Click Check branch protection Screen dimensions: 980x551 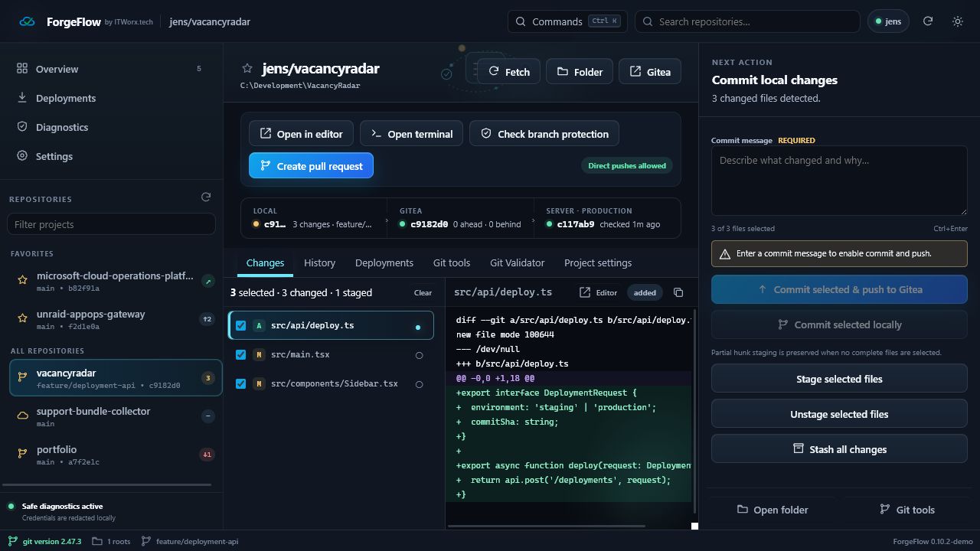[x=544, y=133]
